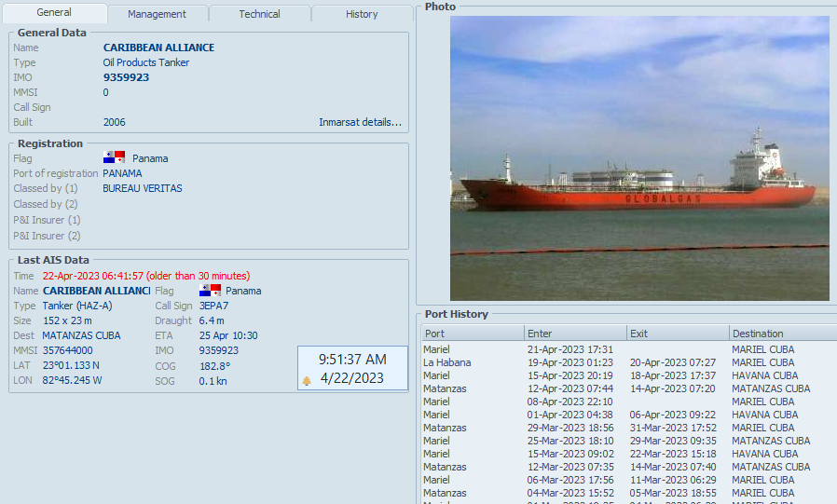Select the Mariel row entered 25-Mar-2023 18:10

(x=629, y=441)
